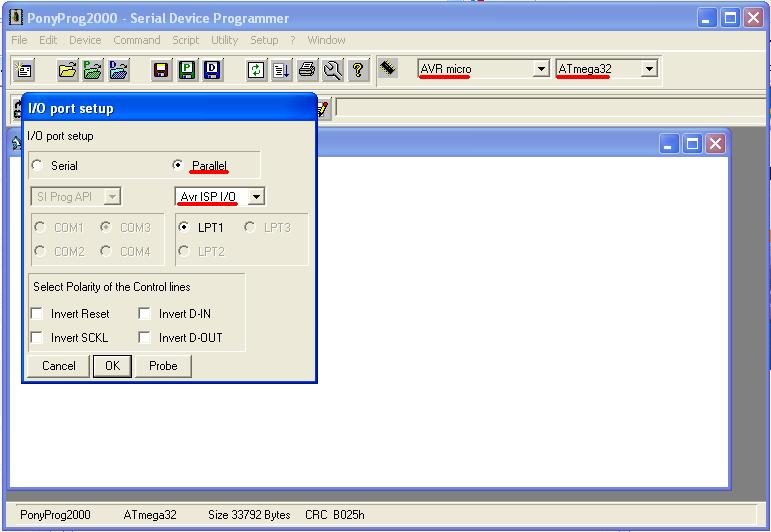Enable the Invert Reset checkbox
The height and width of the screenshot is (532, 771).
37,314
